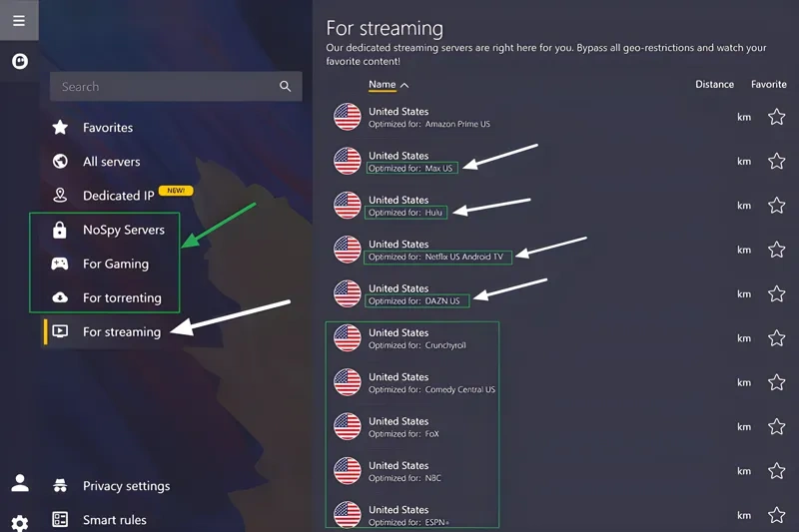Click the CyberGhost ghost logo icon

pos(19,61)
